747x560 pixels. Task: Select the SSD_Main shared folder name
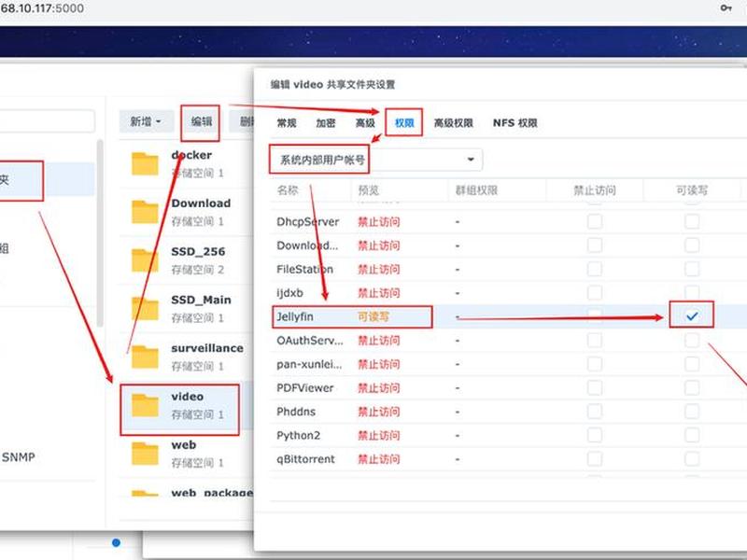(201, 300)
